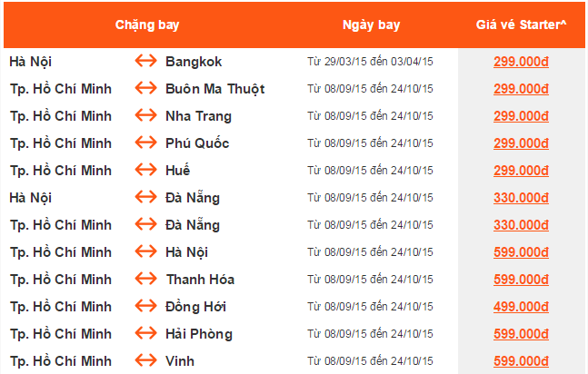Click the Giá vé Starter column header
Viewport: 588px width, 374px height.
tap(521, 25)
